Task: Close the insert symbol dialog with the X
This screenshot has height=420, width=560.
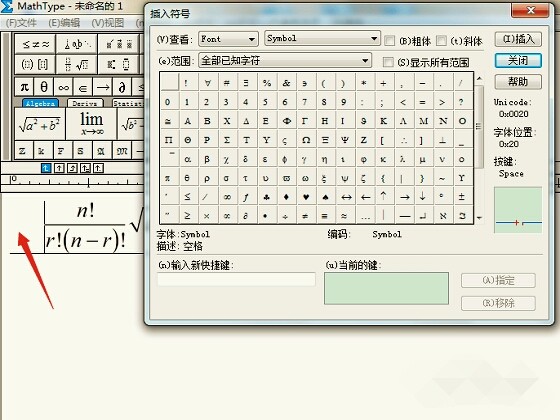Action: click(x=530, y=10)
